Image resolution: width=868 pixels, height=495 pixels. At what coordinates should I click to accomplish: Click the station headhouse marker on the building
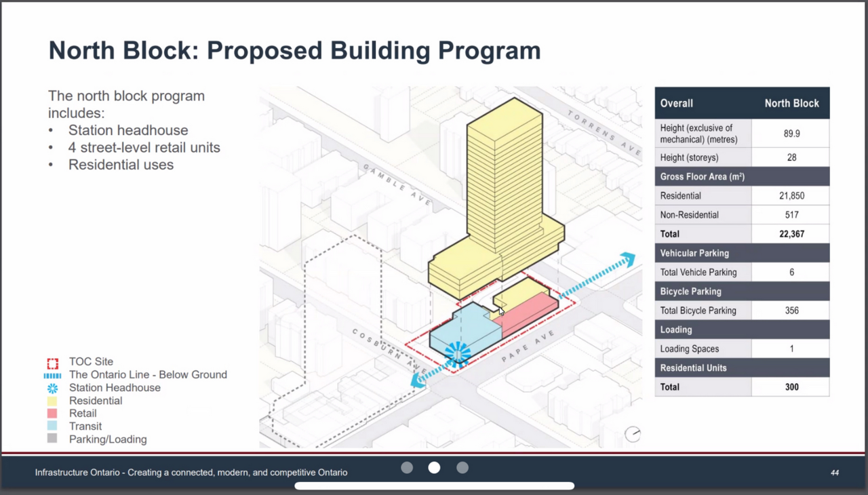(458, 353)
